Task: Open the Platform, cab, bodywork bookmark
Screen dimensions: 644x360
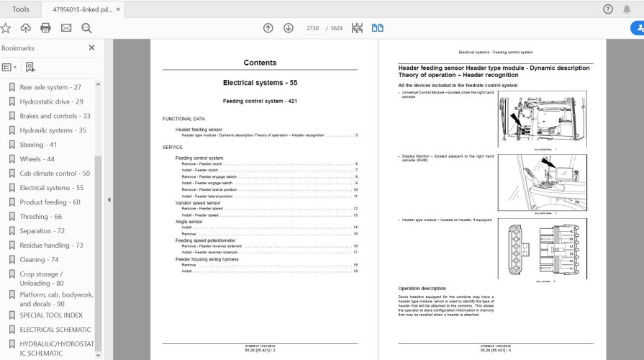Action: (56, 300)
